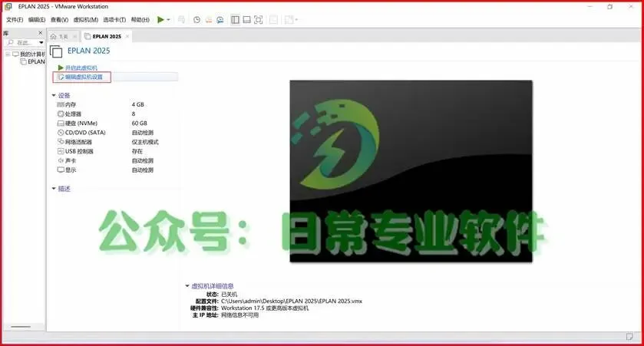Open the console view dropdown icon
The height and width of the screenshot is (346, 644).
(291, 20)
